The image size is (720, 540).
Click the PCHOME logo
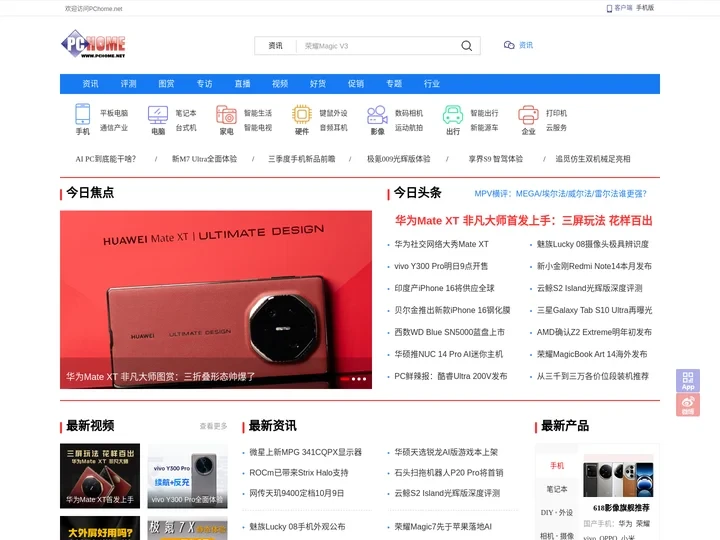pos(93,44)
